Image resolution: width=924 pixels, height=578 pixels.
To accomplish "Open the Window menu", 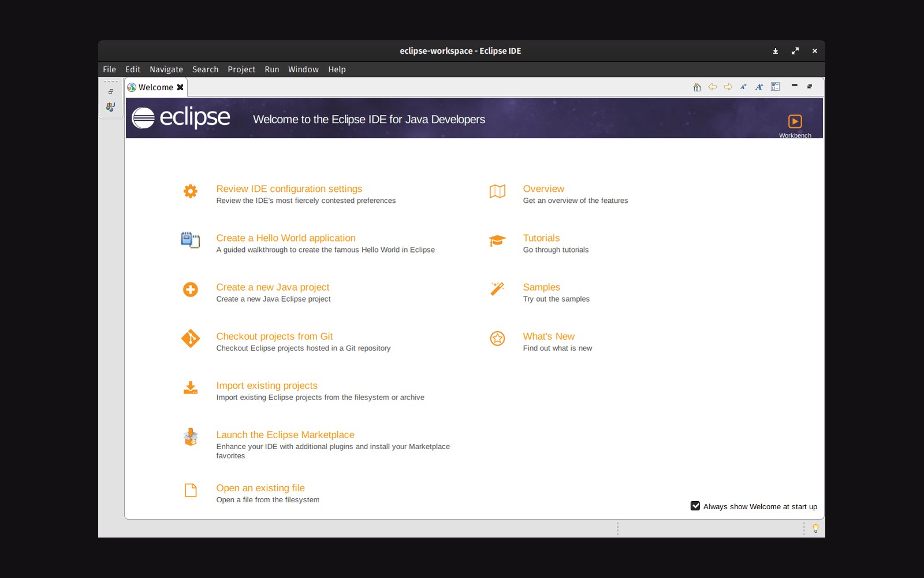I will pos(303,69).
